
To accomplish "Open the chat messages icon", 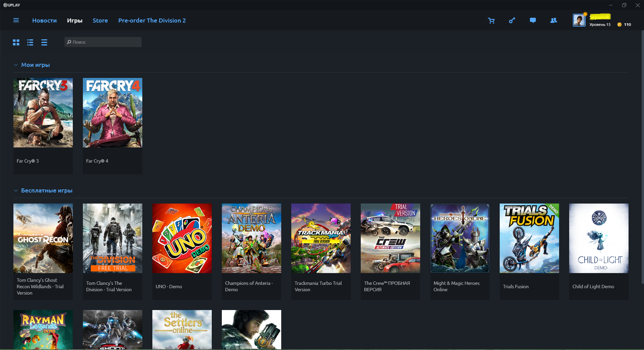I will tap(533, 20).
